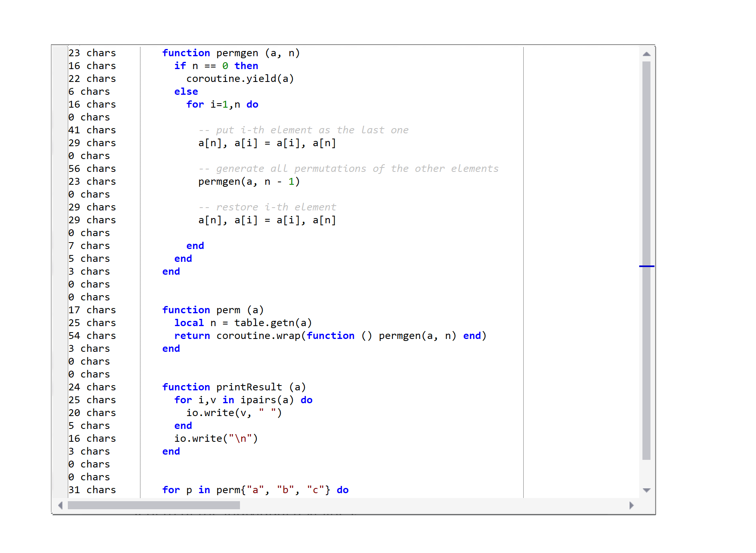Click the scrollbar up arrow
This screenshot has height=553, width=756.
pos(646,53)
